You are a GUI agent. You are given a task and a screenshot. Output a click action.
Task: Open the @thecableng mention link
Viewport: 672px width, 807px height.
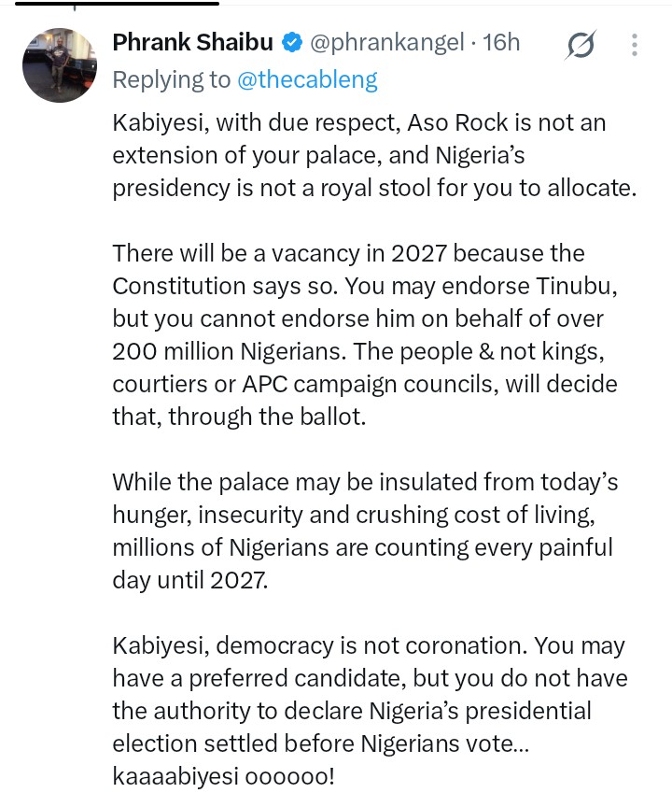(x=307, y=80)
